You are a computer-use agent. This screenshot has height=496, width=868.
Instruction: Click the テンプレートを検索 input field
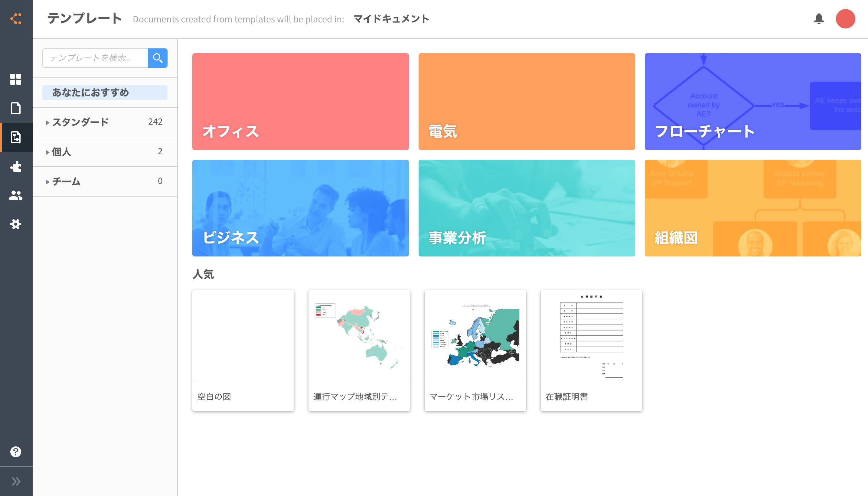coord(95,58)
